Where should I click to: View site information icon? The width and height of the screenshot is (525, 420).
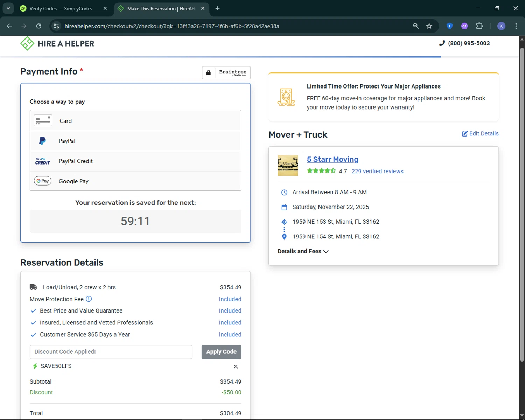[x=56, y=26]
